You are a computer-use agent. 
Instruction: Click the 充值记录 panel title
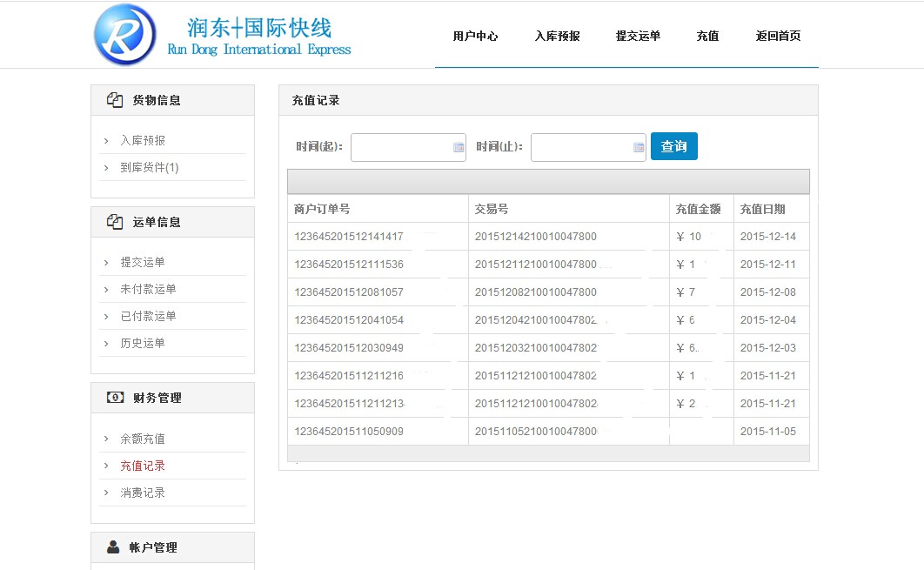click(x=316, y=100)
